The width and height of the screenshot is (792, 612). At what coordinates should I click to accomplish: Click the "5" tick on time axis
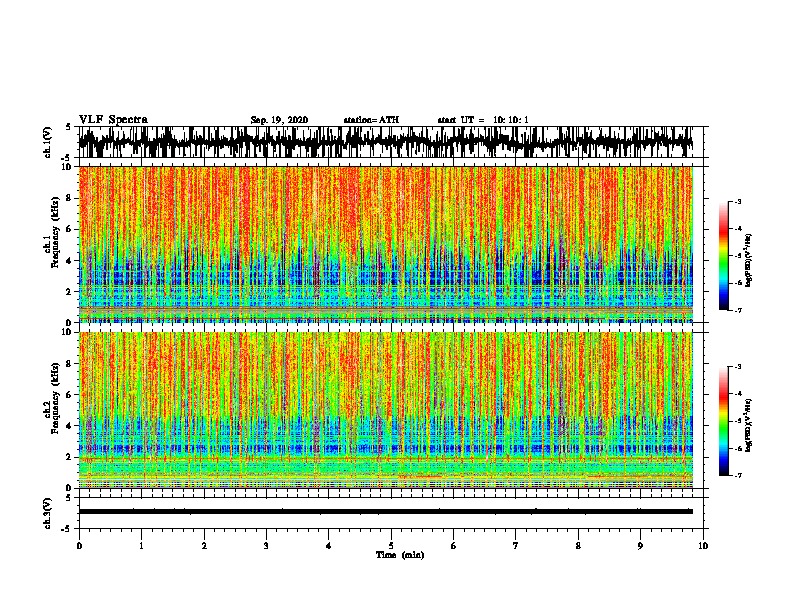[x=391, y=546]
